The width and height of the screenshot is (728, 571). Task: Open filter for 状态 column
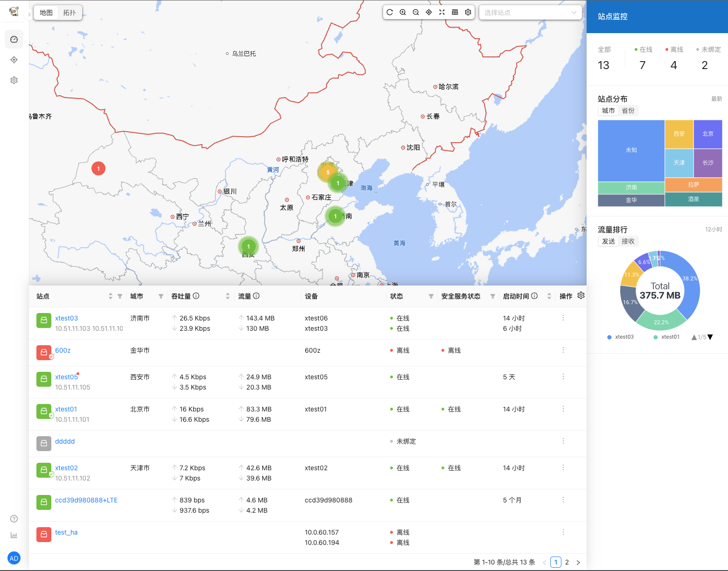[431, 296]
